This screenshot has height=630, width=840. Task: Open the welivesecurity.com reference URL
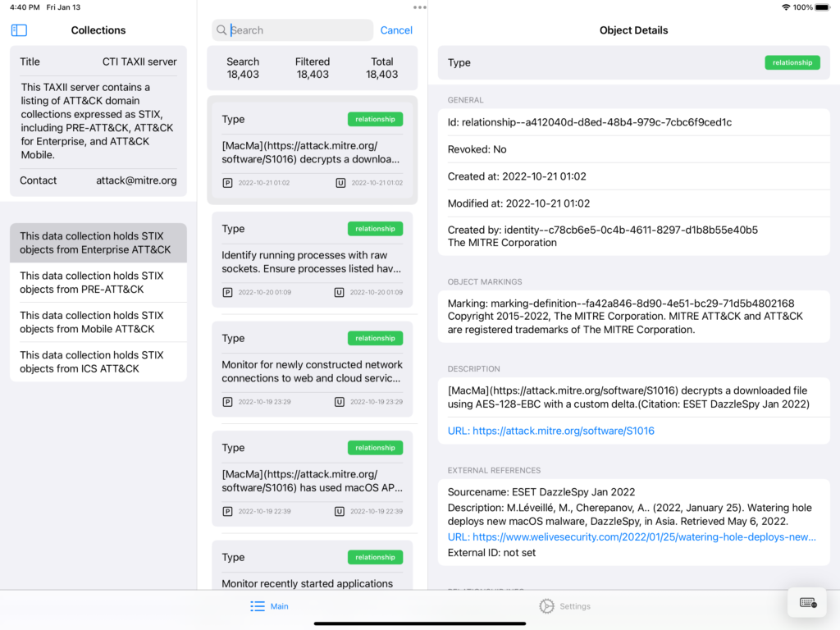(x=632, y=537)
